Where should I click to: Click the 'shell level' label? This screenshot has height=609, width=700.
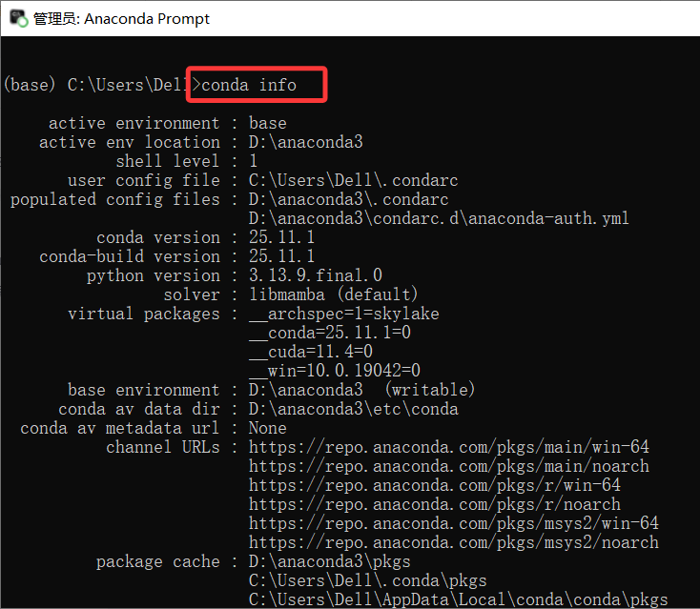coord(168,161)
